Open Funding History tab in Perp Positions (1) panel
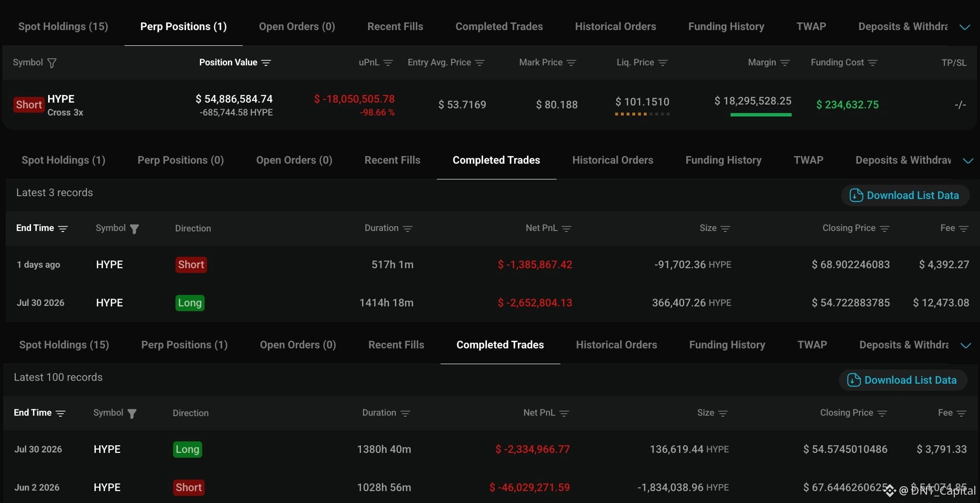Image resolution: width=980 pixels, height=503 pixels. (x=726, y=27)
